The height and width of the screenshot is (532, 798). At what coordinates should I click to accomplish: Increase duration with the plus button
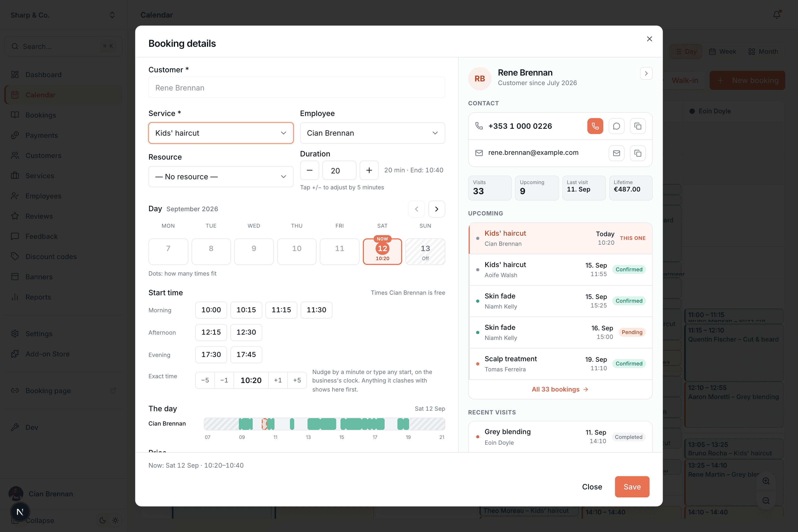(369, 170)
